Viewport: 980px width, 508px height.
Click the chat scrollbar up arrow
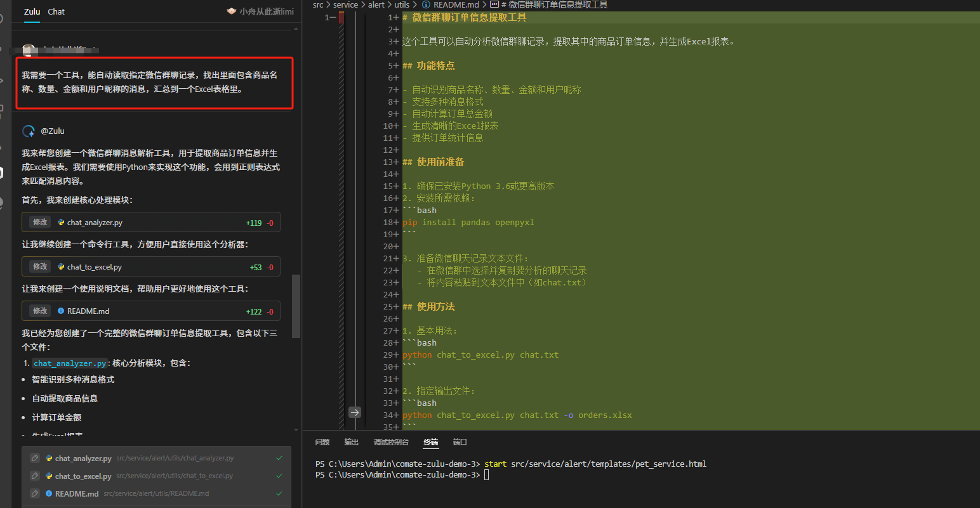(296, 28)
